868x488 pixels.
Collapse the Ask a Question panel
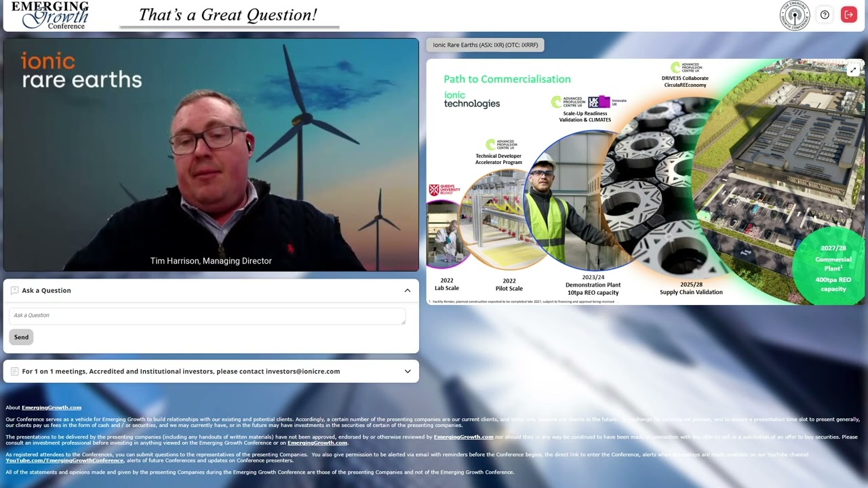408,291
